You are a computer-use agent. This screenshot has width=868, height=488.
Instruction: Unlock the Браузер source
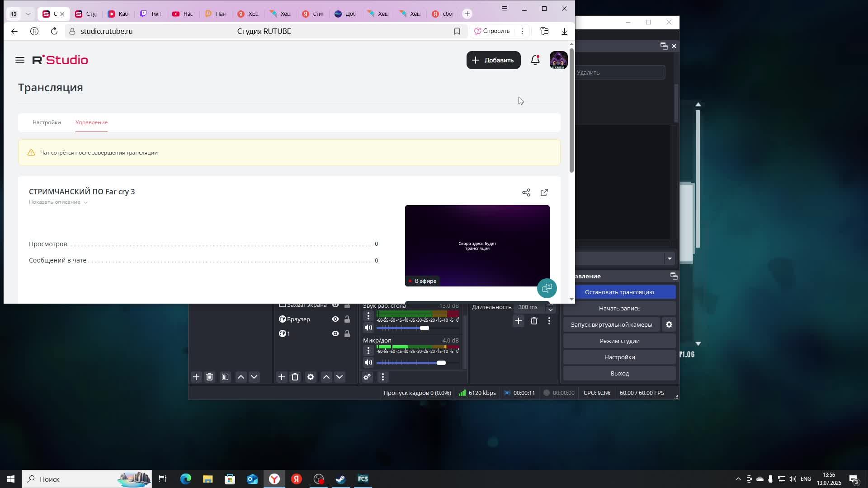347,319
